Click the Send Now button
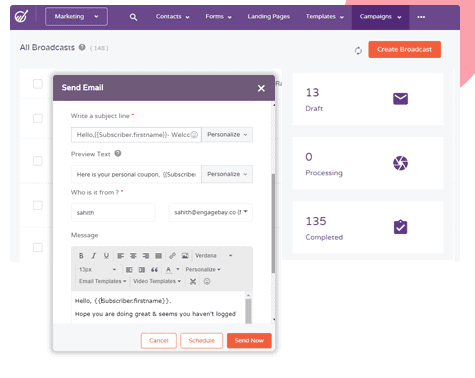The width and height of the screenshot is (475, 378). click(249, 341)
